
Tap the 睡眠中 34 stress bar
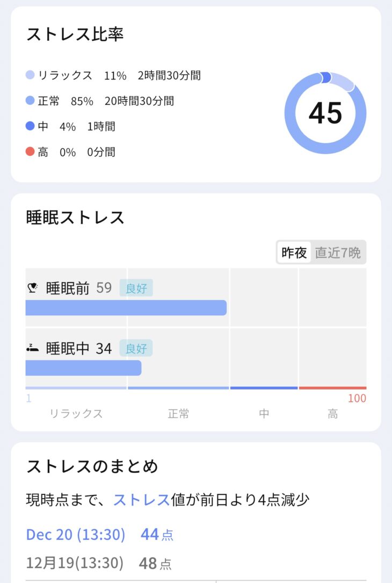point(84,368)
